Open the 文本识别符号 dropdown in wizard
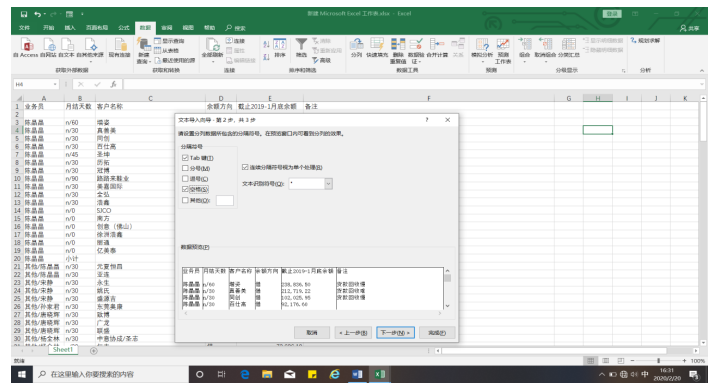 pos(328,184)
